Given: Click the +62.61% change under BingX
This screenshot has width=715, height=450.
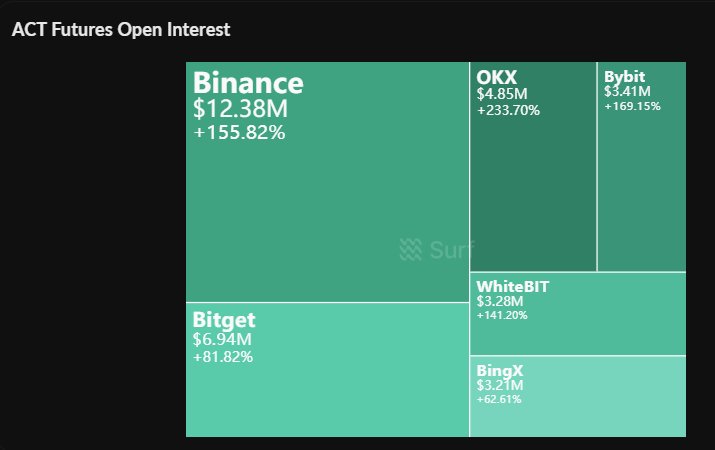Looking at the screenshot, I should pos(499,398).
